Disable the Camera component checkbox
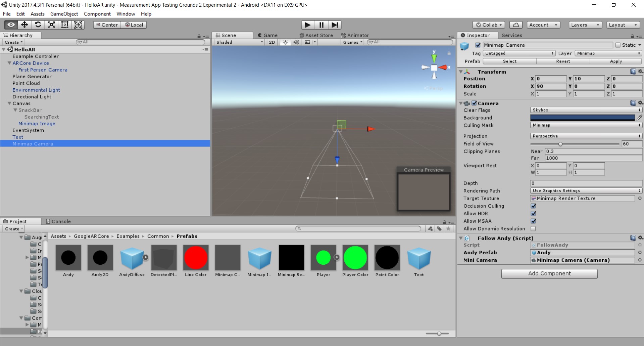Viewport: 644px width, 346px height. click(x=474, y=103)
